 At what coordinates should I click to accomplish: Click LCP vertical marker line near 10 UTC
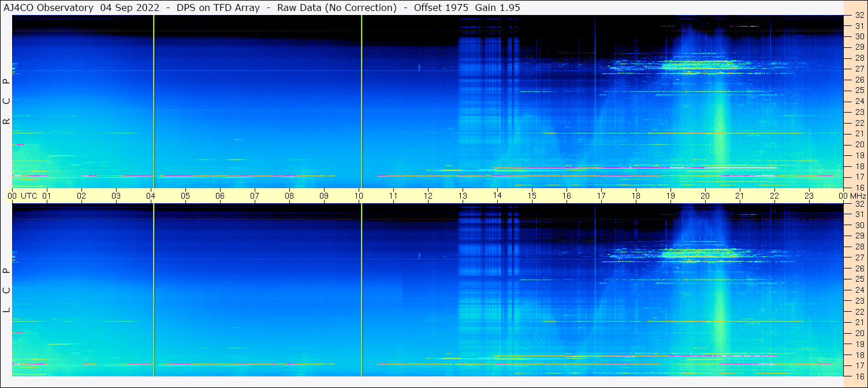pyautogui.click(x=362, y=290)
